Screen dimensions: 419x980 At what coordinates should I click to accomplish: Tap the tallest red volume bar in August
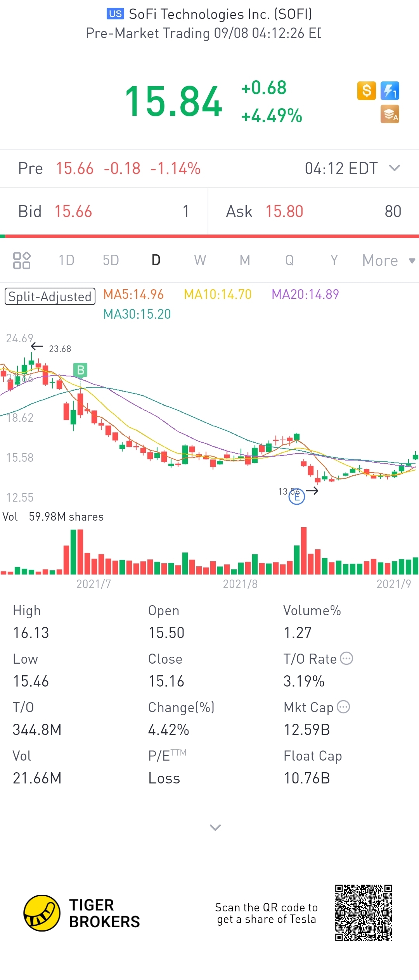pyautogui.click(x=304, y=550)
